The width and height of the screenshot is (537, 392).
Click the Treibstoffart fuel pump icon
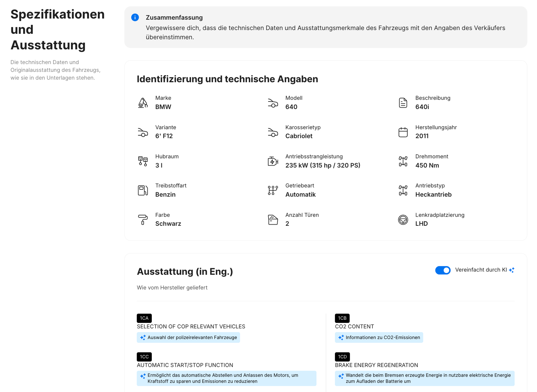(143, 190)
